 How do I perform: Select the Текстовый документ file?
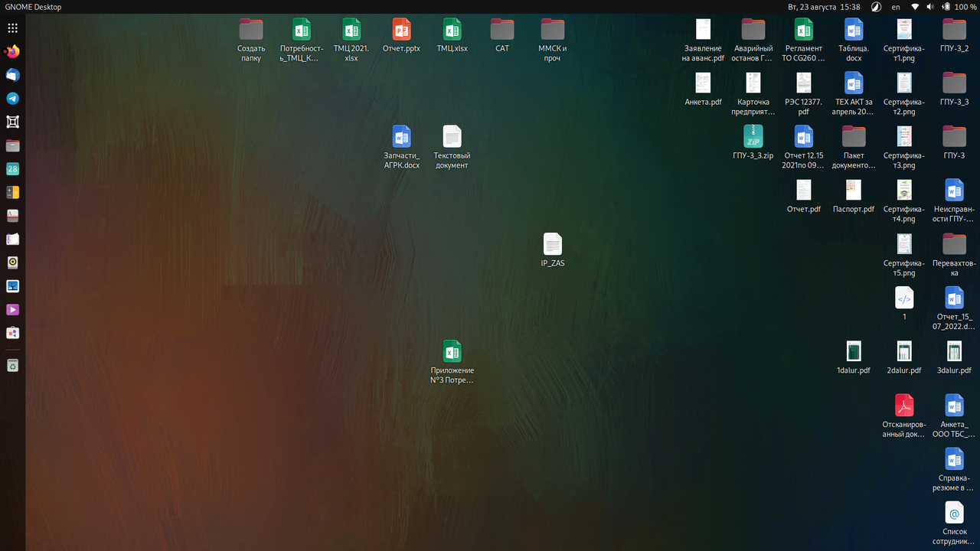coord(452,148)
